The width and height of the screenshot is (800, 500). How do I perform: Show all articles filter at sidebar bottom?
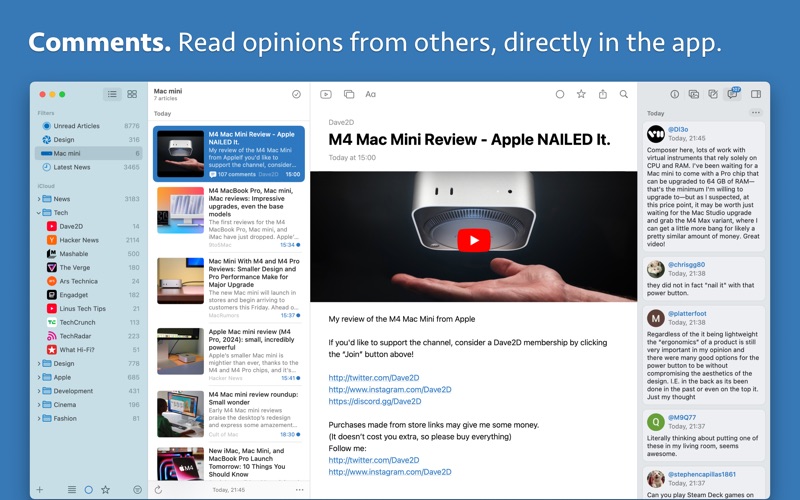click(x=72, y=490)
